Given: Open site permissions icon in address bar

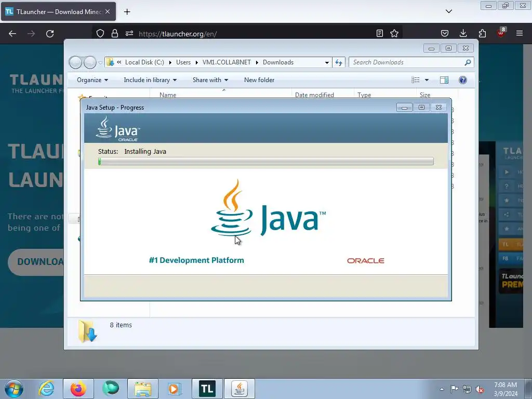Looking at the screenshot, I should [129, 33].
